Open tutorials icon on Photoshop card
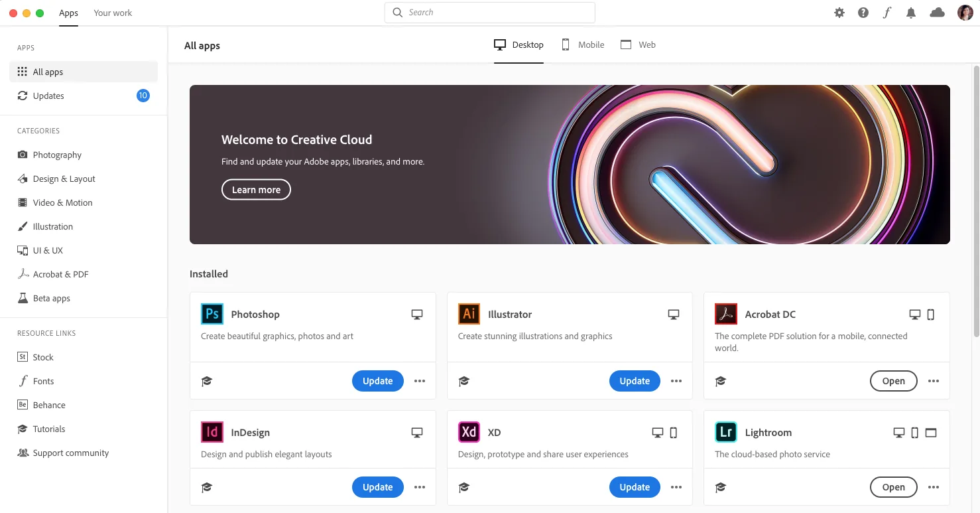The width and height of the screenshot is (980, 513). click(x=207, y=381)
